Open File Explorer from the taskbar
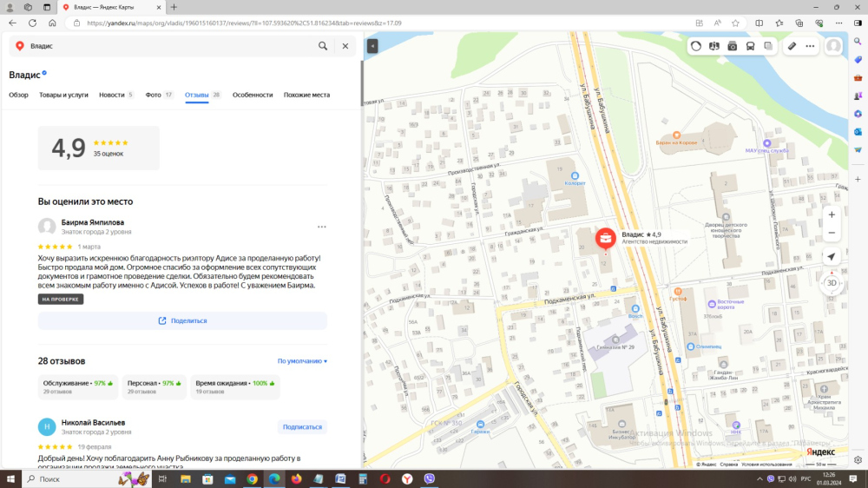The image size is (868, 488). click(x=186, y=479)
